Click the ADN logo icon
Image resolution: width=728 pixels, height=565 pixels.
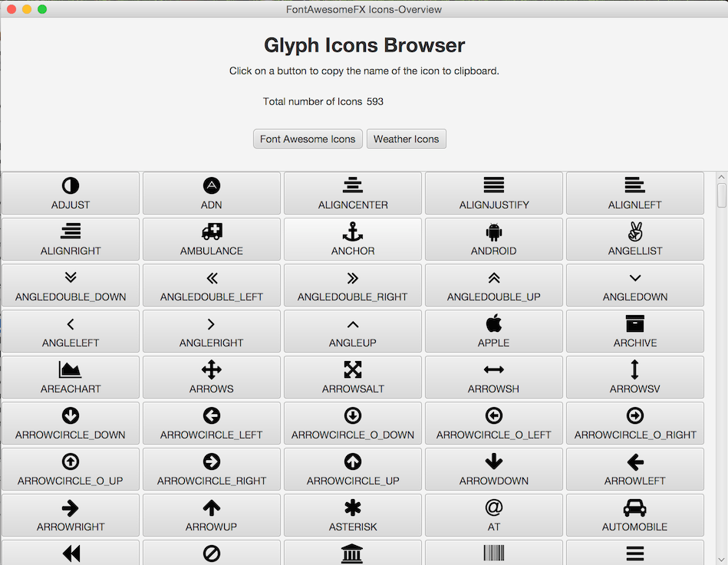[212, 193]
